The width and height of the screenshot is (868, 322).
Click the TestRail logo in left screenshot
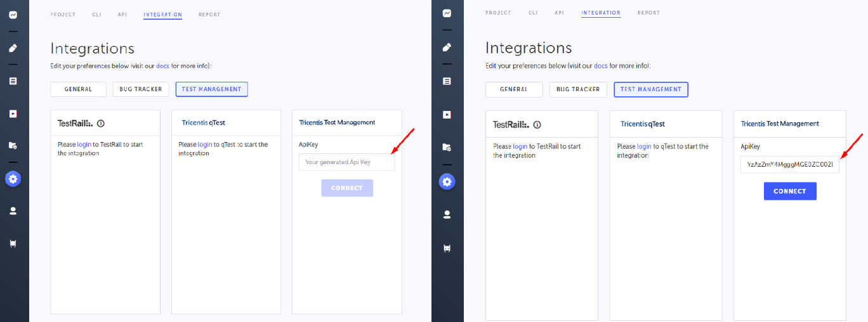(75, 124)
